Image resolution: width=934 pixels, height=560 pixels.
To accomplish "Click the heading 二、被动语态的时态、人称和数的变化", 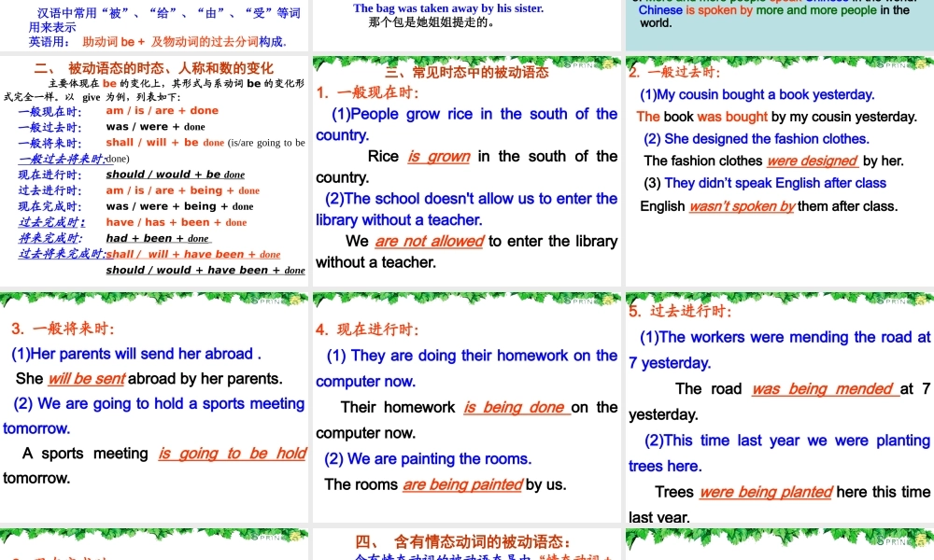I will click(x=154, y=68).
